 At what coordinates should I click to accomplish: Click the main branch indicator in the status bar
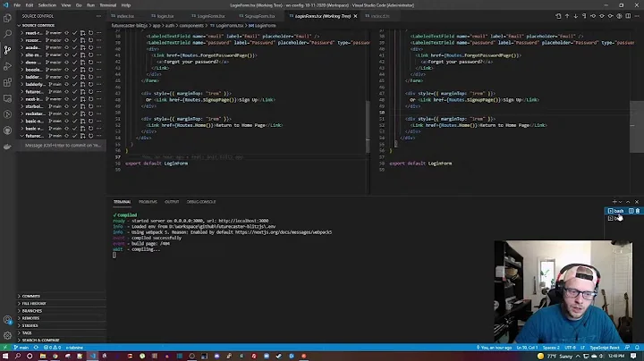21,348
